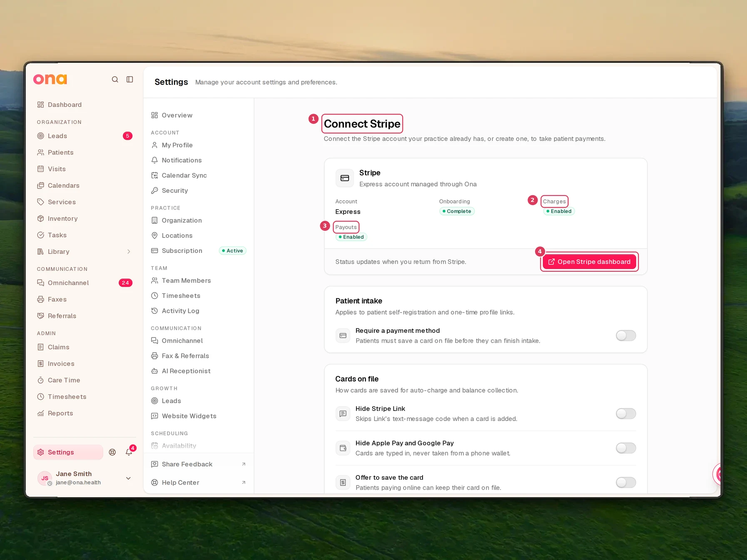Toggle Hide Apple Pay and Google Pay
Screen dimensions: 747x560
pos(626,448)
